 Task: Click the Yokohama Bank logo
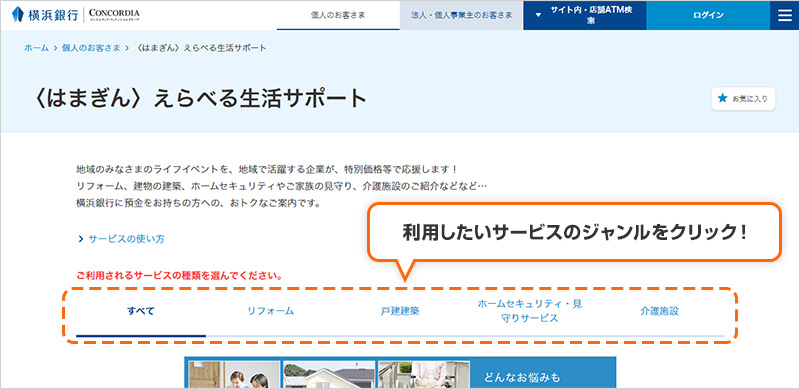click(45, 15)
